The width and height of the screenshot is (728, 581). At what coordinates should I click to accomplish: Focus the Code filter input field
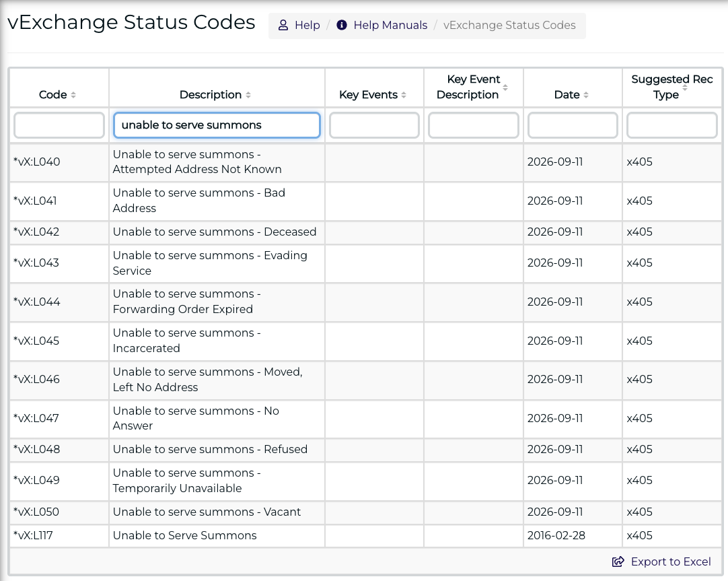pyautogui.click(x=59, y=125)
